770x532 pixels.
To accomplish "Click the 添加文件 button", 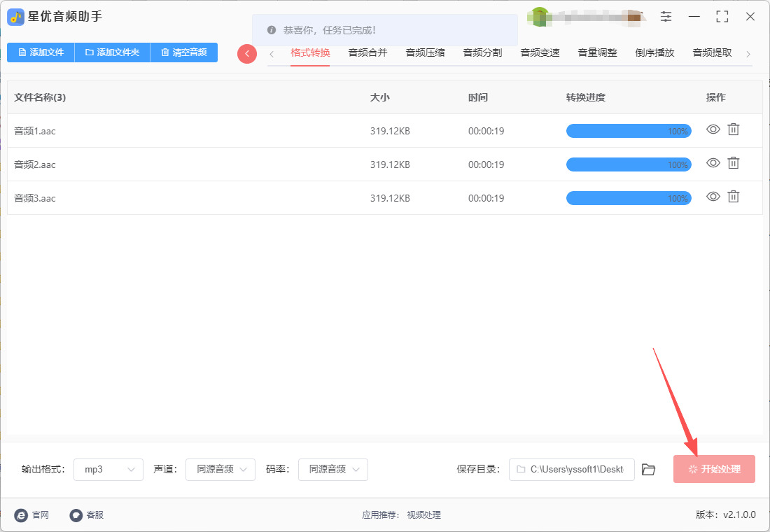I will point(41,52).
